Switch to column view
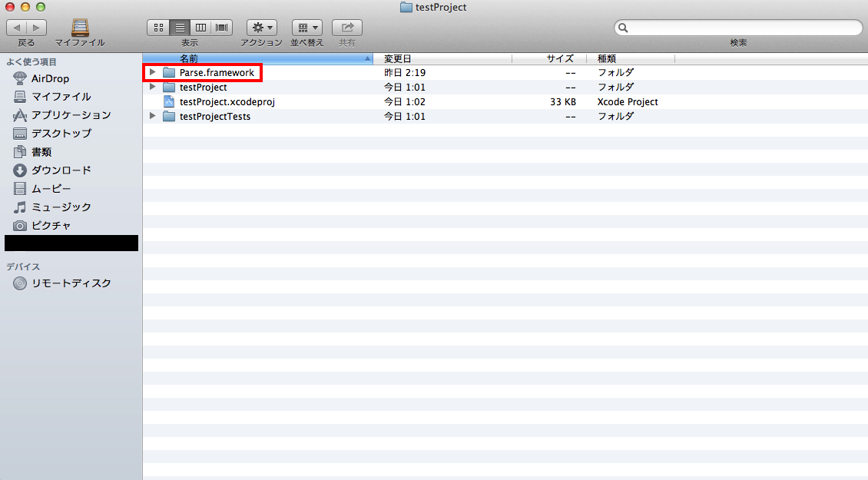This screenshot has height=480, width=868. tap(201, 28)
